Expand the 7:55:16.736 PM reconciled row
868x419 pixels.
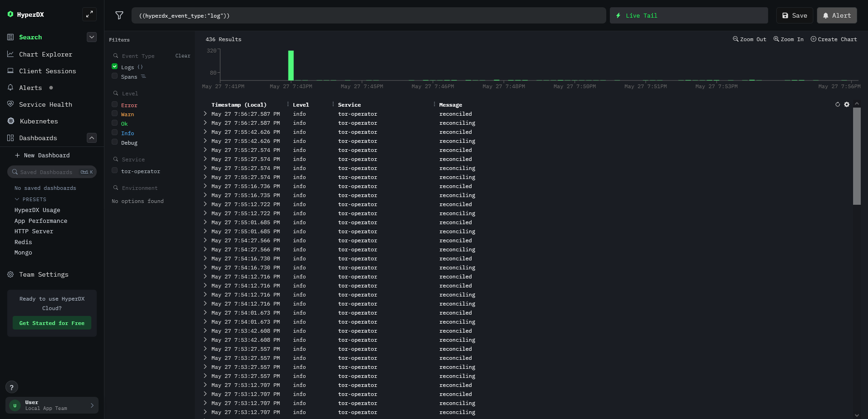[205, 186]
